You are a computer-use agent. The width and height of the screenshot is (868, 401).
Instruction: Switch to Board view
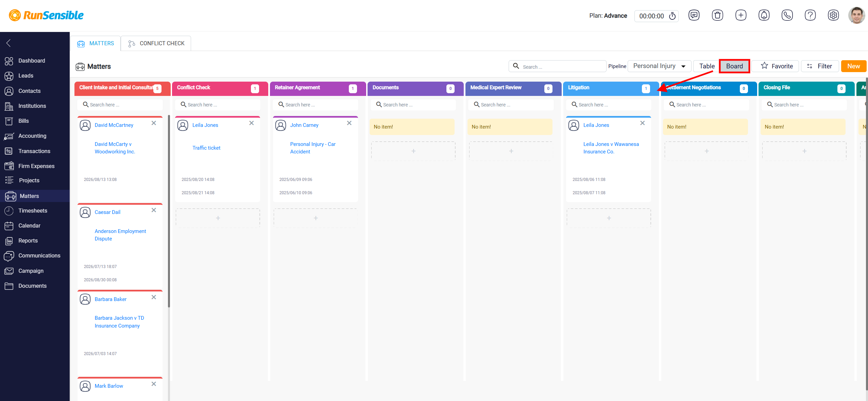click(734, 66)
